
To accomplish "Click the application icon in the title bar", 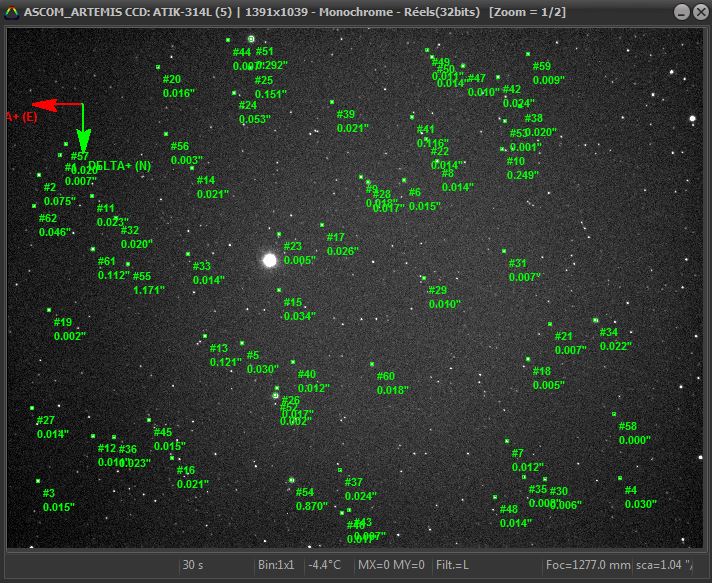I will point(12,12).
